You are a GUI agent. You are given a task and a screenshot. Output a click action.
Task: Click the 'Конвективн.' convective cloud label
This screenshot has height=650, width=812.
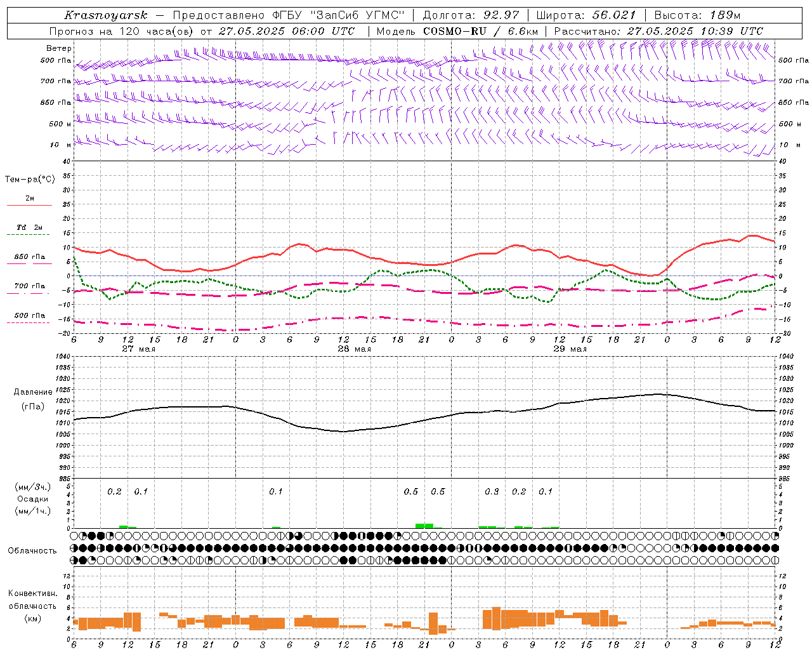(x=32, y=594)
